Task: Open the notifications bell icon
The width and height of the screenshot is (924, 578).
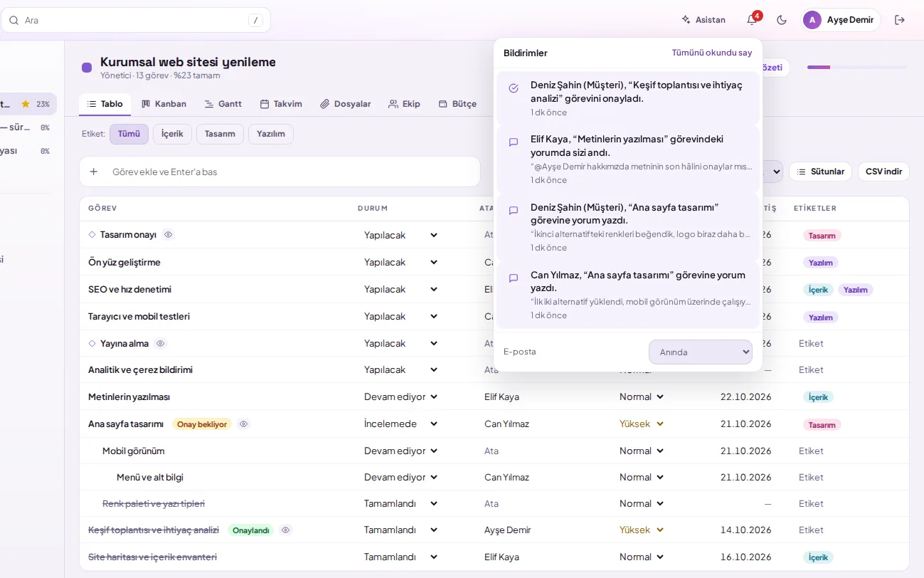Action: (752, 20)
